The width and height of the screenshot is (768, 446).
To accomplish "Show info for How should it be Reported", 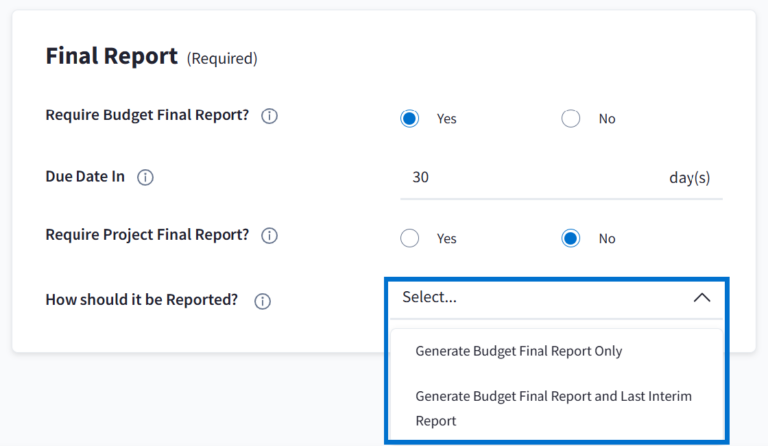I will [262, 301].
